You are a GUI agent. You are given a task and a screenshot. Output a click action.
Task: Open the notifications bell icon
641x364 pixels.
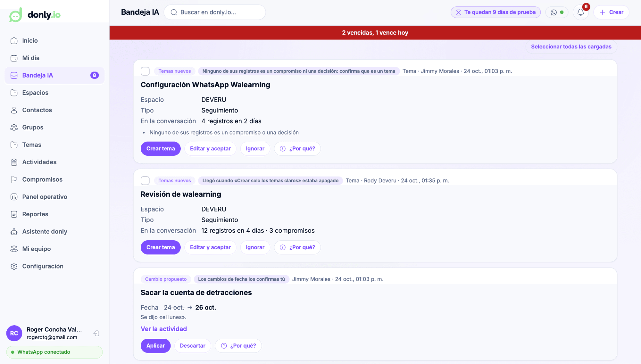(580, 12)
